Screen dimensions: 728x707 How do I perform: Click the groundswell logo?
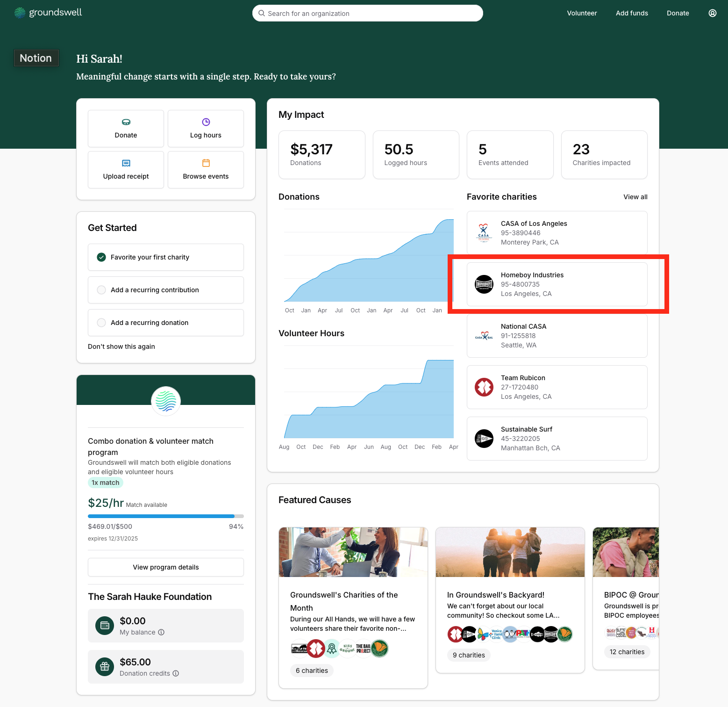click(48, 13)
